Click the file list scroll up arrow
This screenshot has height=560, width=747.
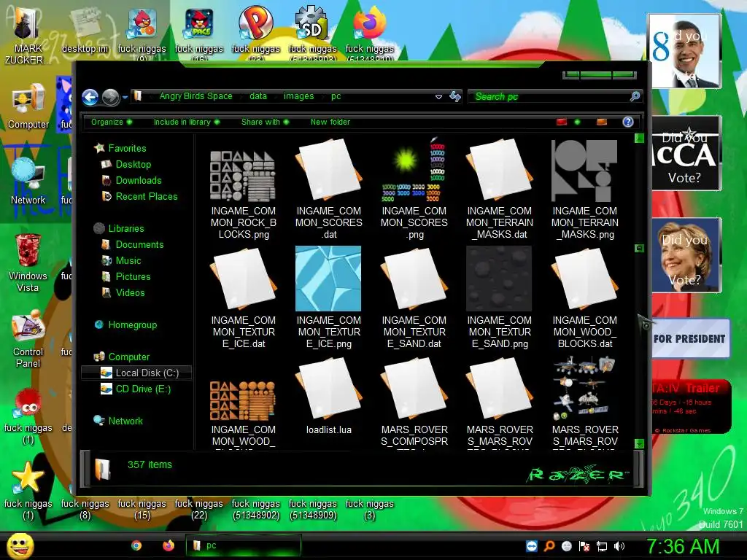pyautogui.click(x=639, y=138)
